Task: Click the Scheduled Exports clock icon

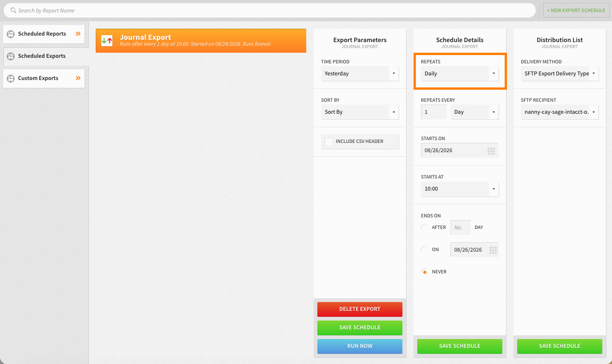Action: (11, 56)
